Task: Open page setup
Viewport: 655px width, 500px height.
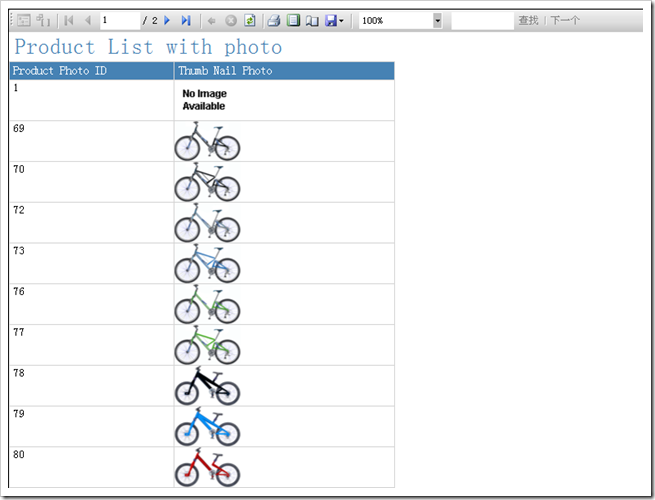Action: tap(312, 20)
